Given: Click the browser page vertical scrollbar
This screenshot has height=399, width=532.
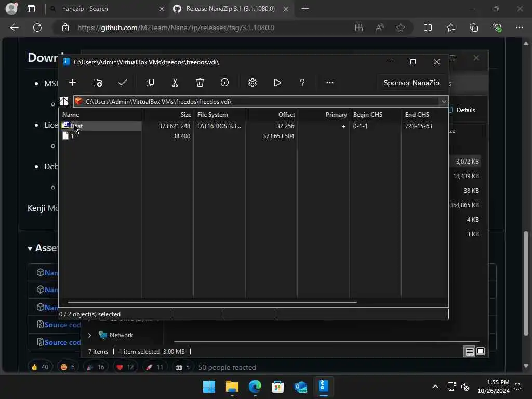Looking at the screenshot, I should pyautogui.click(x=526, y=283).
